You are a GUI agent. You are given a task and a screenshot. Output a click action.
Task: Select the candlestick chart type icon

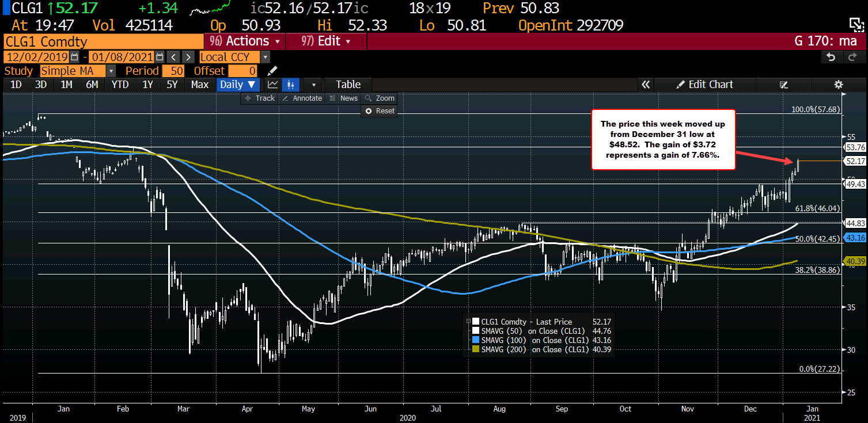[290, 85]
